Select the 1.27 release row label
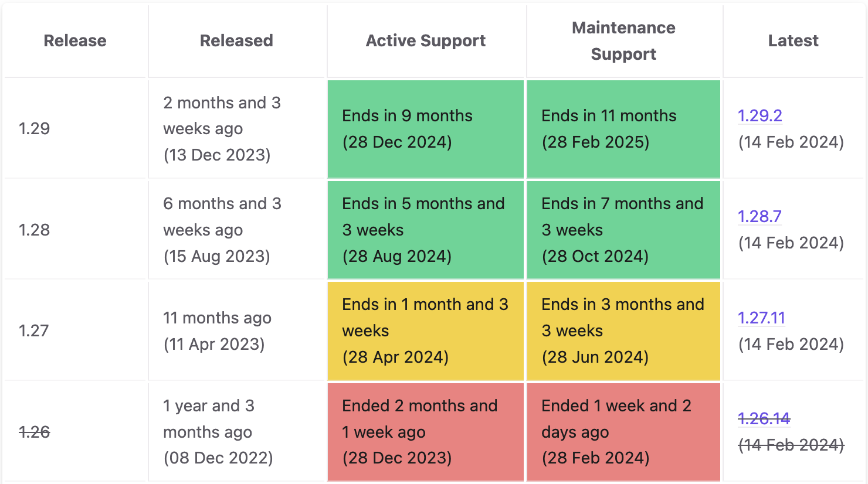The width and height of the screenshot is (868, 484). point(33,330)
